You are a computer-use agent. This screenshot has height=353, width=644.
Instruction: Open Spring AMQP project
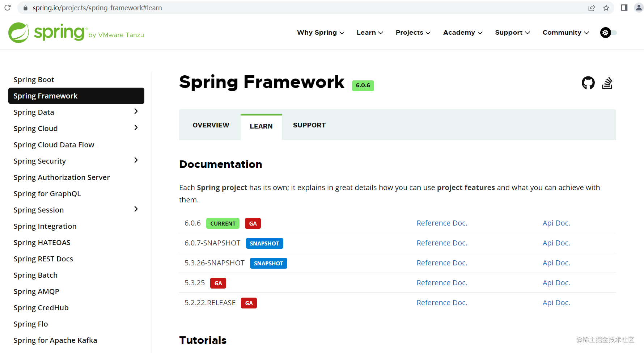36,291
